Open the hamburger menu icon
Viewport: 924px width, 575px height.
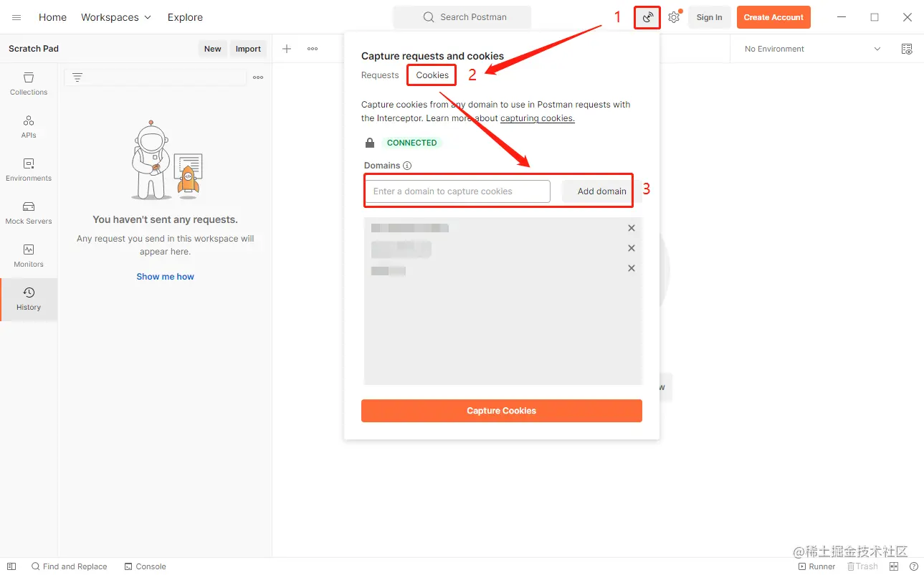point(16,17)
